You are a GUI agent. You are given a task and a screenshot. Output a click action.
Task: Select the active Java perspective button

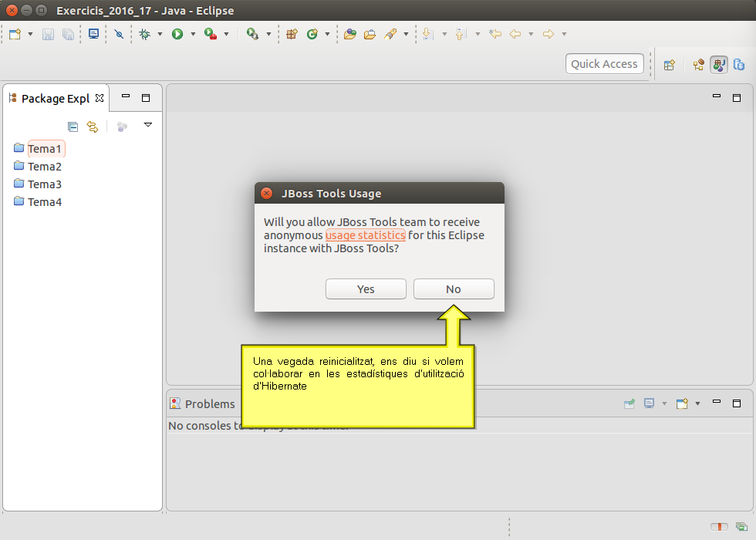tap(719, 65)
